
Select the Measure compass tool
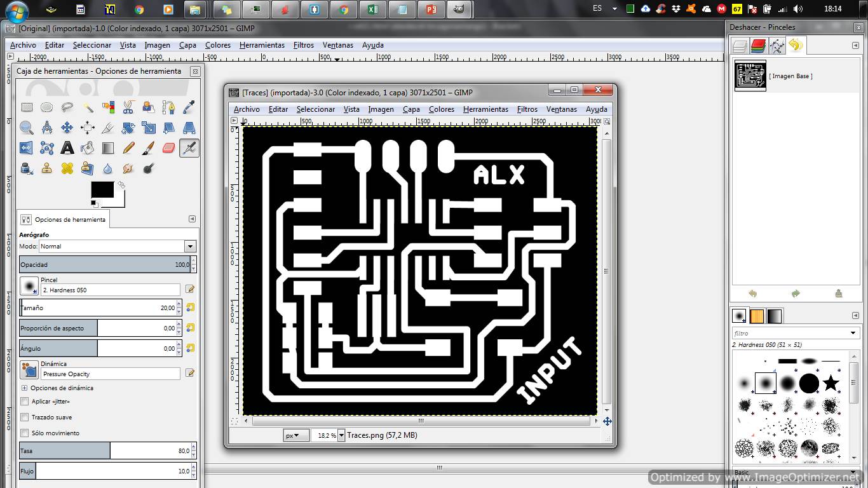(47, 128)
